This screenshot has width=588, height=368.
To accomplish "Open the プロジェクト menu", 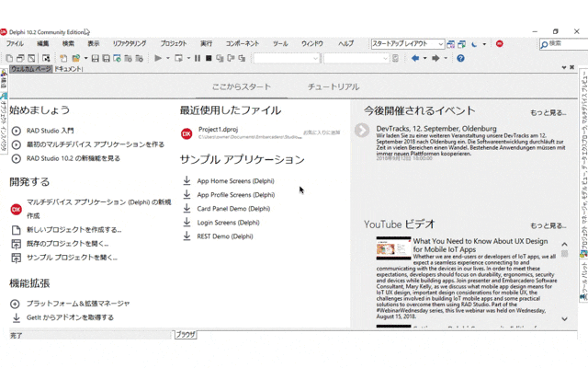I will (x=174, y=43).
